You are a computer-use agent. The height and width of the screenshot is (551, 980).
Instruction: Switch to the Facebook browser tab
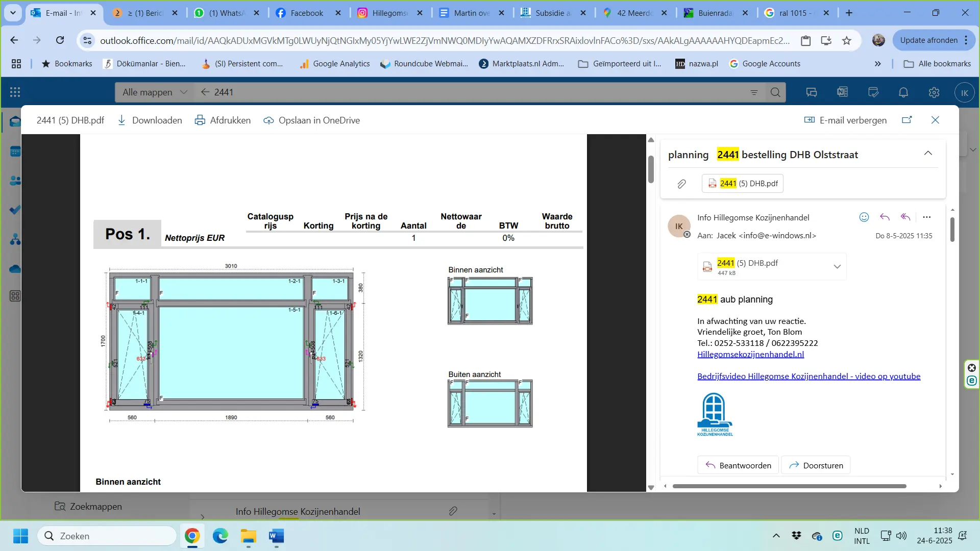pyautogui.click(x=306, y=13)
